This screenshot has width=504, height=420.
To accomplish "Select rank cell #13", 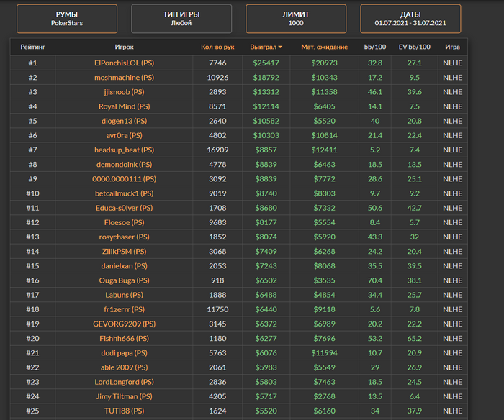I will (x=33, y=237).
